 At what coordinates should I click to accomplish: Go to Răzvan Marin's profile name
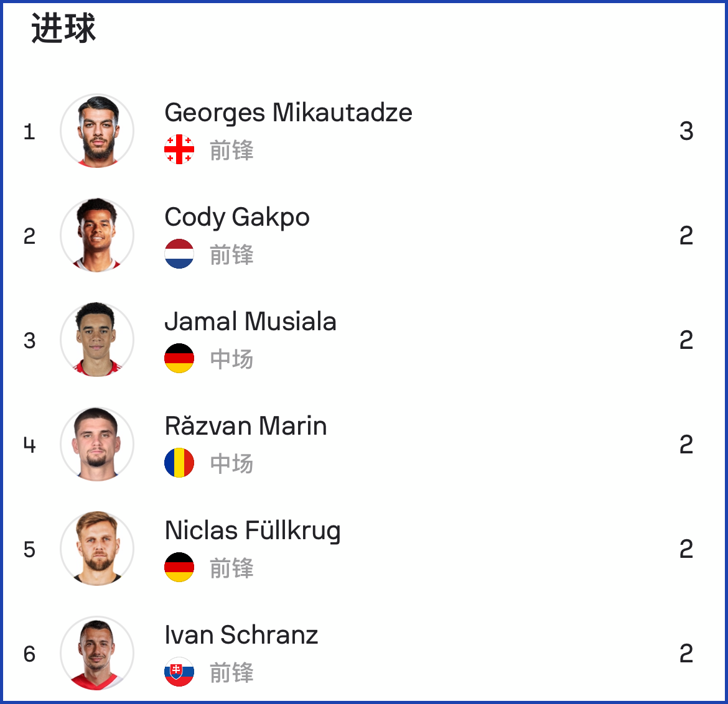click(246, 425)
